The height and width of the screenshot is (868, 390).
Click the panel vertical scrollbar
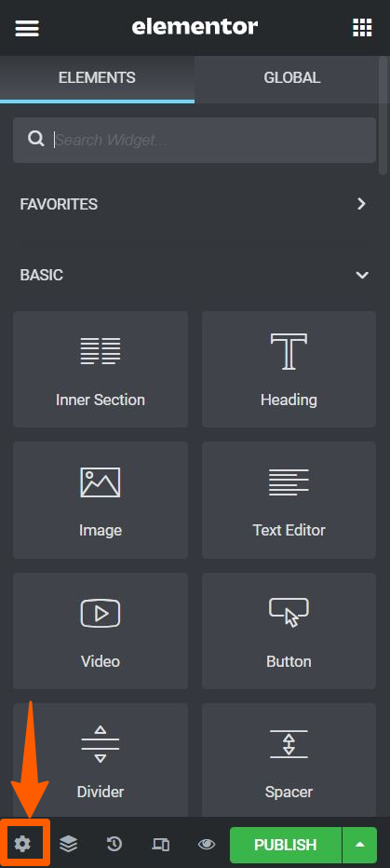[x=383, y=116]
